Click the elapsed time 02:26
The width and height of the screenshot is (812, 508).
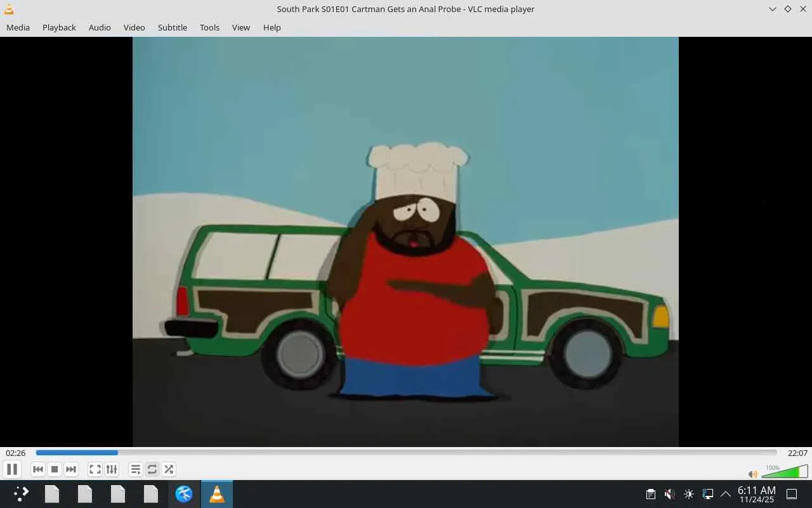tap(16, 453)
